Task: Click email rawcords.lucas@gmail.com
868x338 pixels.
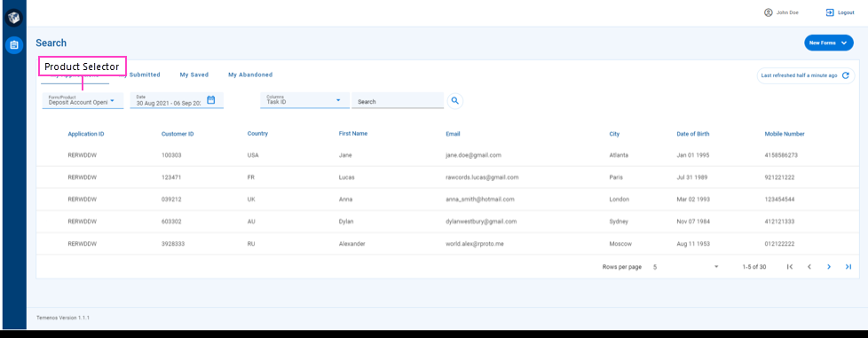Action: coord(482,177)
